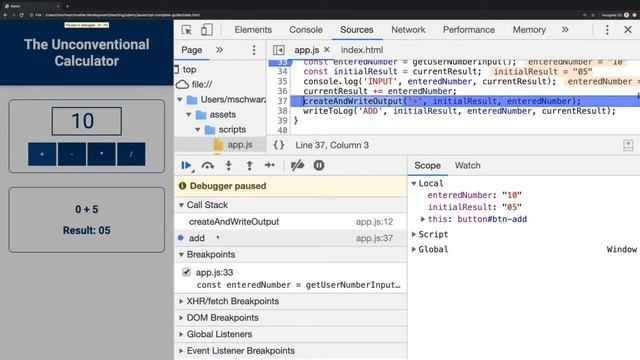This screenshot has height=360, width=640.
Task: Toggle the device toolbar icon
Action: coord(207,30)
